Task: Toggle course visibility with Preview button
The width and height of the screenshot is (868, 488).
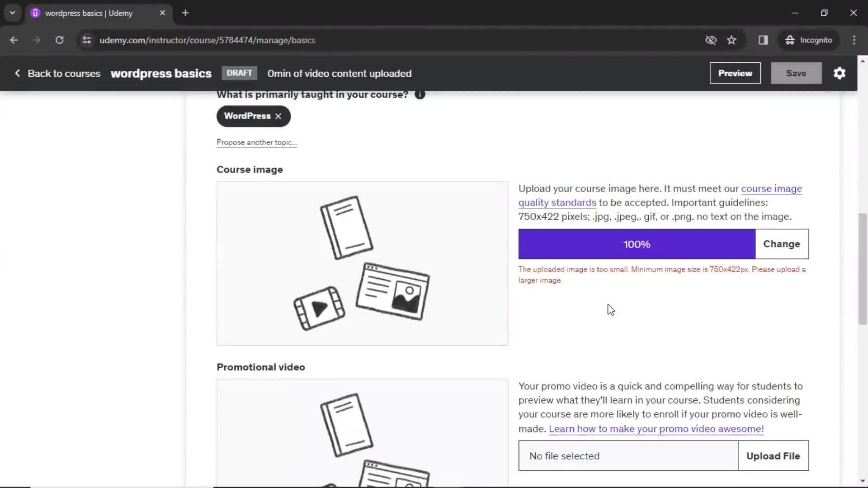Action: pos(735,73)
